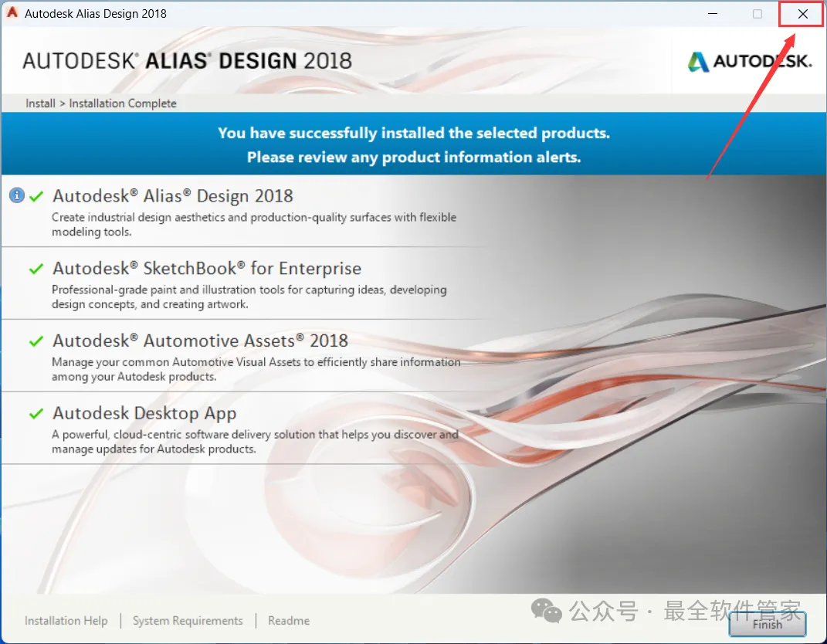This screenshot has width=827, height=644.
Task: Close the Autodesk Alias Design 2018 window
Action: [x=802, y=14]
